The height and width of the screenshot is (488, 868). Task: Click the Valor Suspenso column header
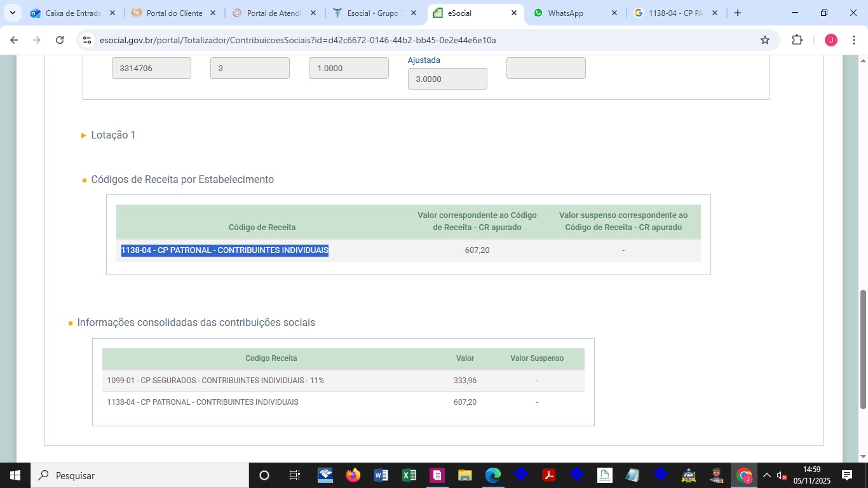537,358
